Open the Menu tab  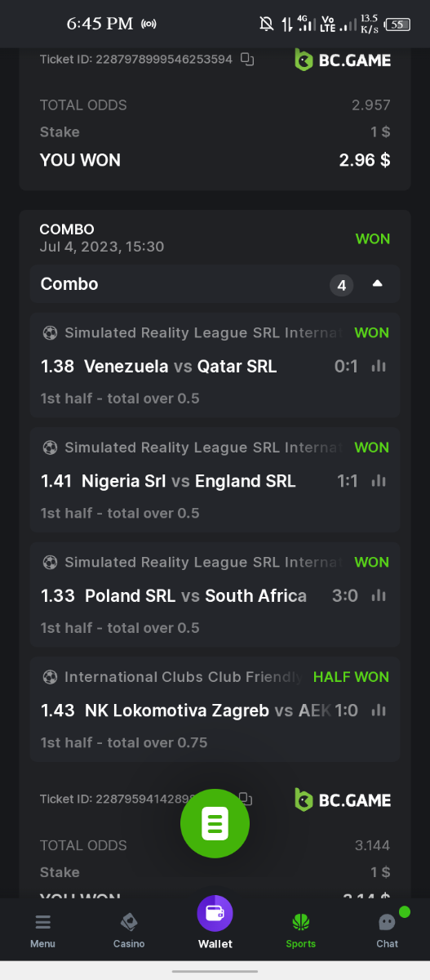pos(42,929)
